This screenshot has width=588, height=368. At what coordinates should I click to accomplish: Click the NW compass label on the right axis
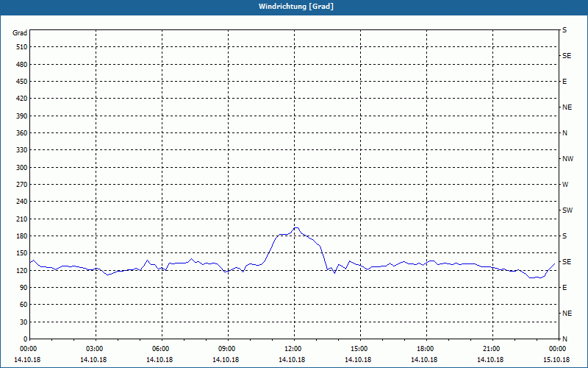click(x=567, y=159)
